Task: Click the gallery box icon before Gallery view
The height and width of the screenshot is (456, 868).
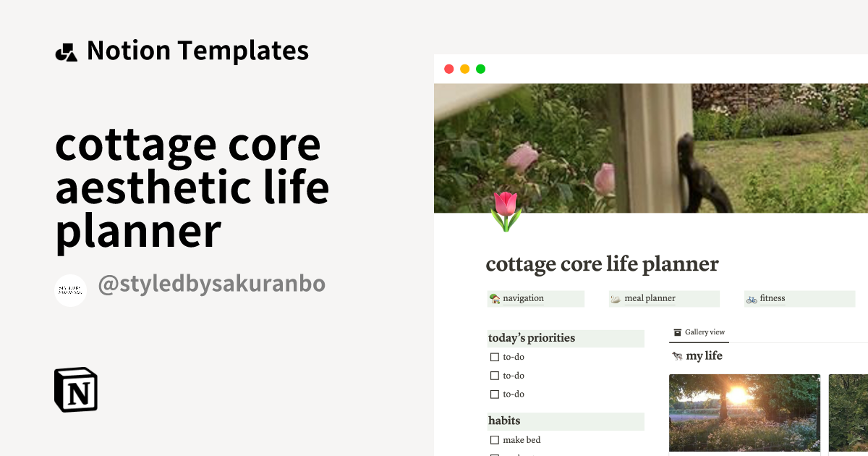Action: (x=676, y=332)
